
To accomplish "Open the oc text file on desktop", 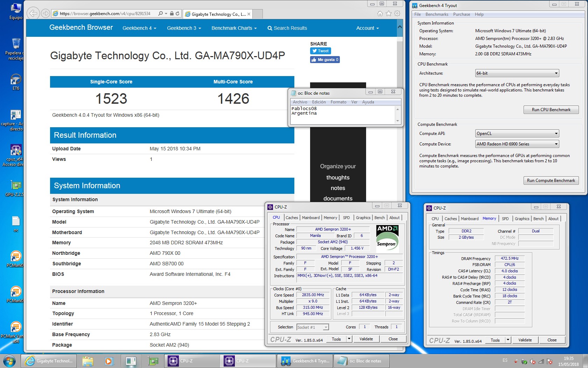I will tap(16, 224).
